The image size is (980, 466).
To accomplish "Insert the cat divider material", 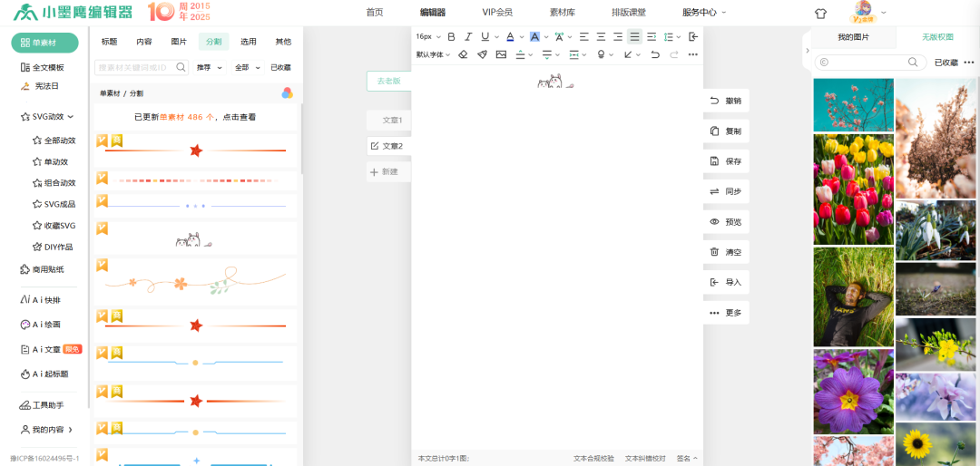I will [195, 238].
